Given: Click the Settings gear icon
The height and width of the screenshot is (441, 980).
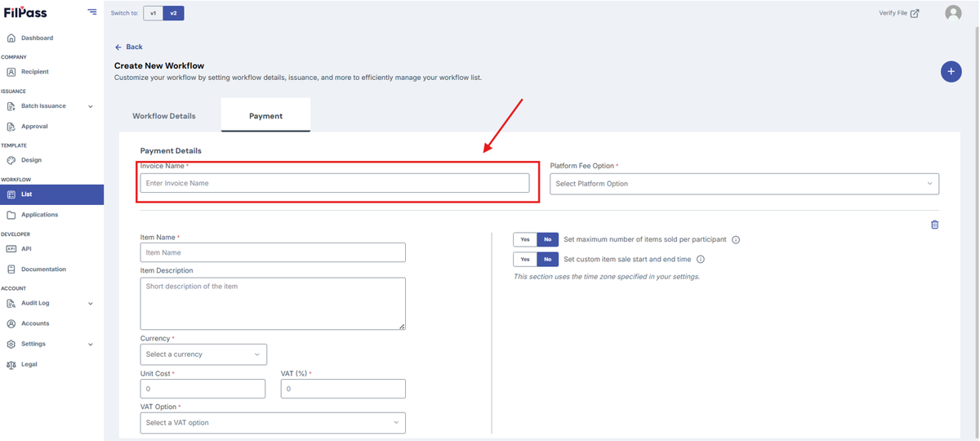Looking at the screenshot, I should 11,344.
